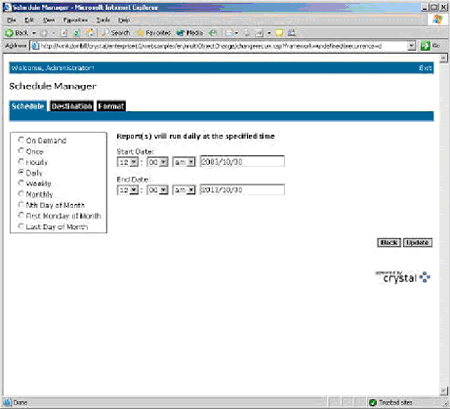This screenshot has height=409, width=450.
Task: Click the Home icon in the toolbar
Action: pos(90,33)
